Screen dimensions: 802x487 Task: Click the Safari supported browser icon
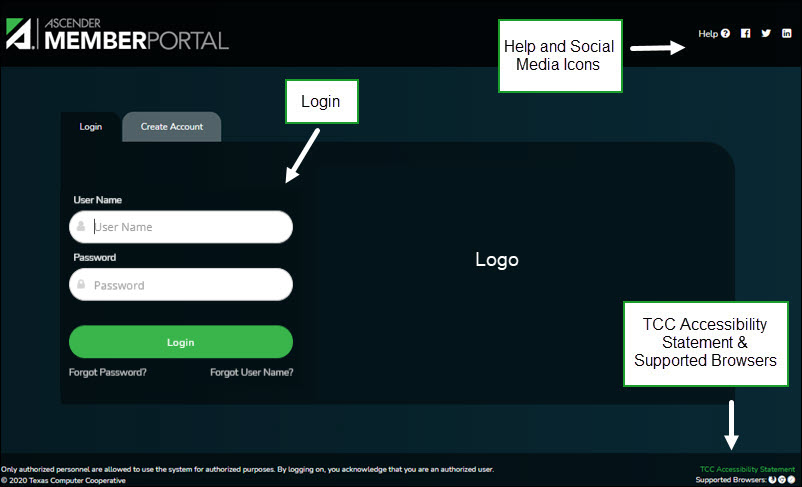click(x=791, y=479)
